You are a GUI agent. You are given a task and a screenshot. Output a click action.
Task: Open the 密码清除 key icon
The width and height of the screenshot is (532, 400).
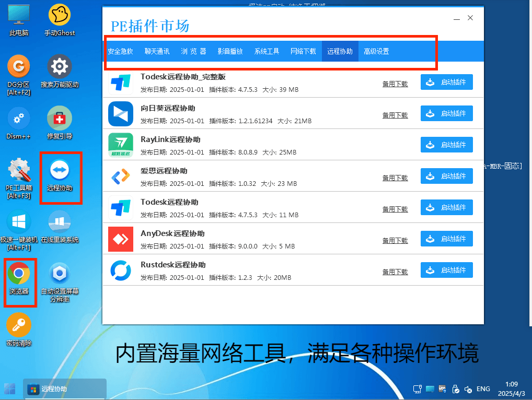(x=19, y=330)
